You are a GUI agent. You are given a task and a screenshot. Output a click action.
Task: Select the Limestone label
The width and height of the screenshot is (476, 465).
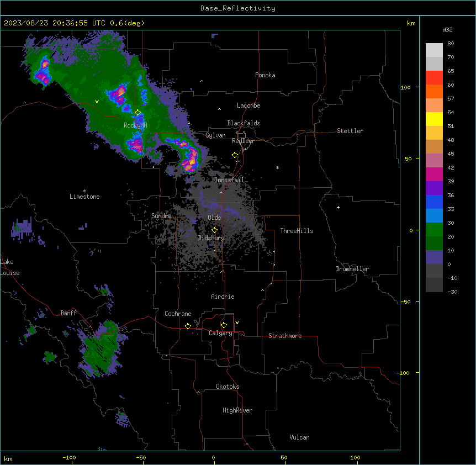pos(84,197)
